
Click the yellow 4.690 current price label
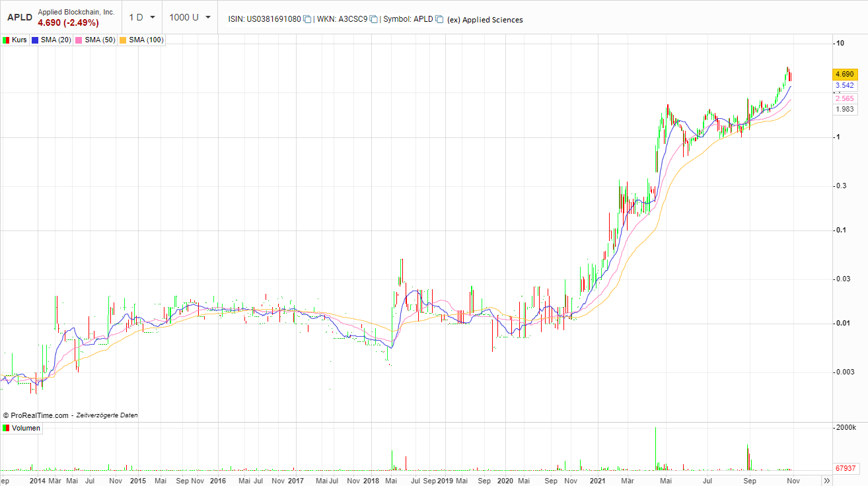pos(845,75)
